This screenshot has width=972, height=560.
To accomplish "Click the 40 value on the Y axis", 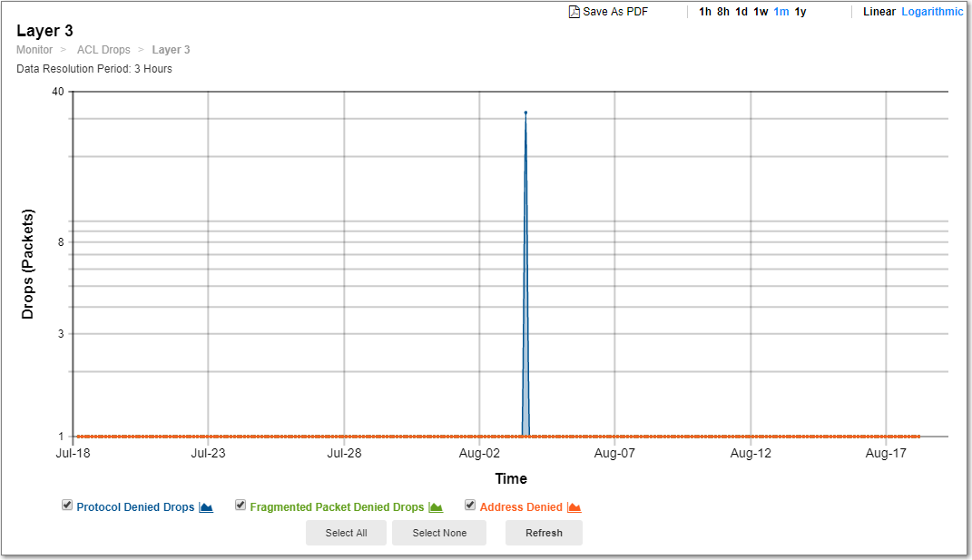I will (58, 92).
